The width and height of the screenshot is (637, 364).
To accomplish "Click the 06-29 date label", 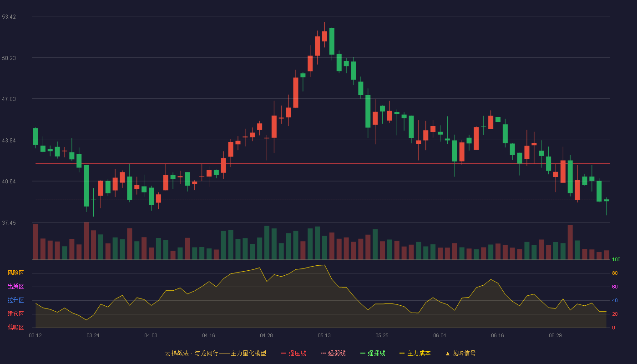I will click(555, 335).
